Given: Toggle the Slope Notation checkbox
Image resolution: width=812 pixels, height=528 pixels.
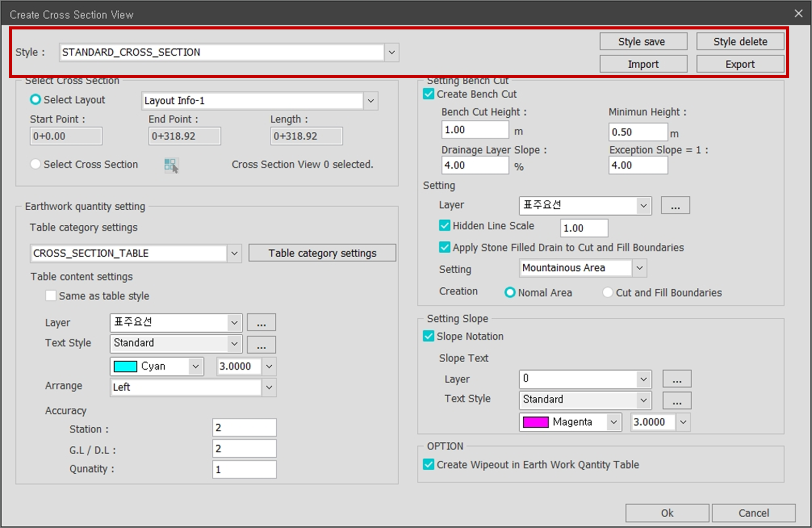Looking at the screenshot, I should (428, 336).
